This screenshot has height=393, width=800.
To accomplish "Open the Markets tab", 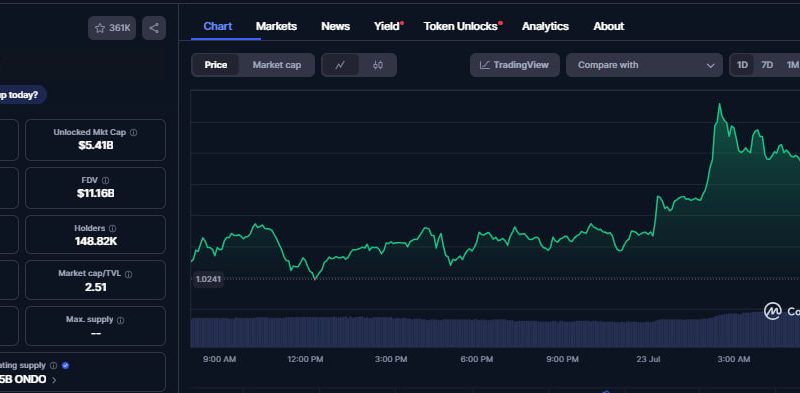I will click(x=277, y=27).
